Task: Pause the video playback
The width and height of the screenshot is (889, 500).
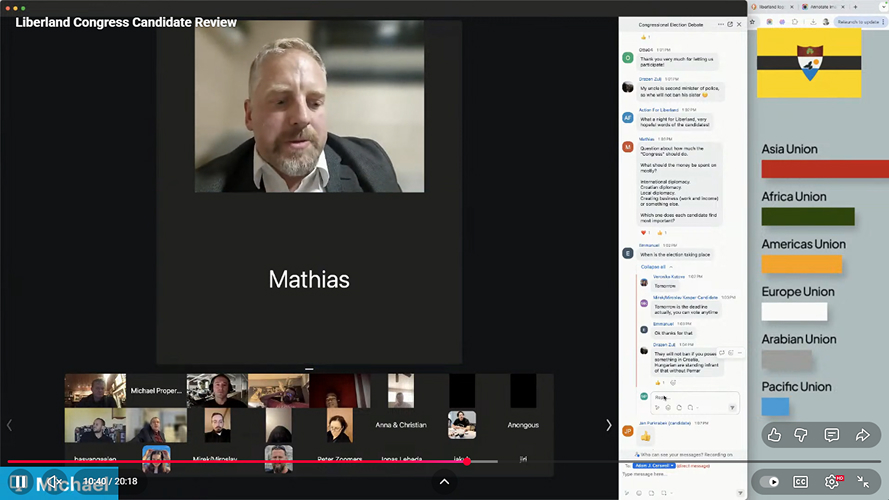Action: pos(18,482)
